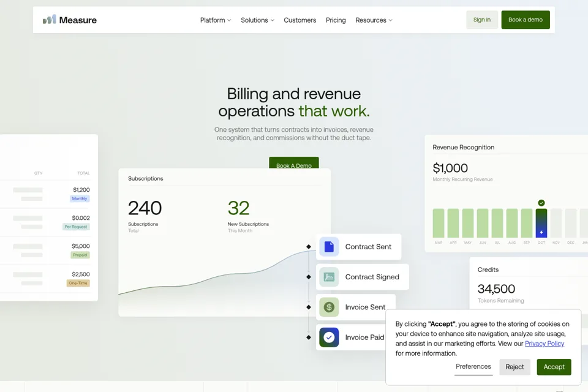Click the Revenue Recognition card title
Screen dimensions: 588x392
464,148
